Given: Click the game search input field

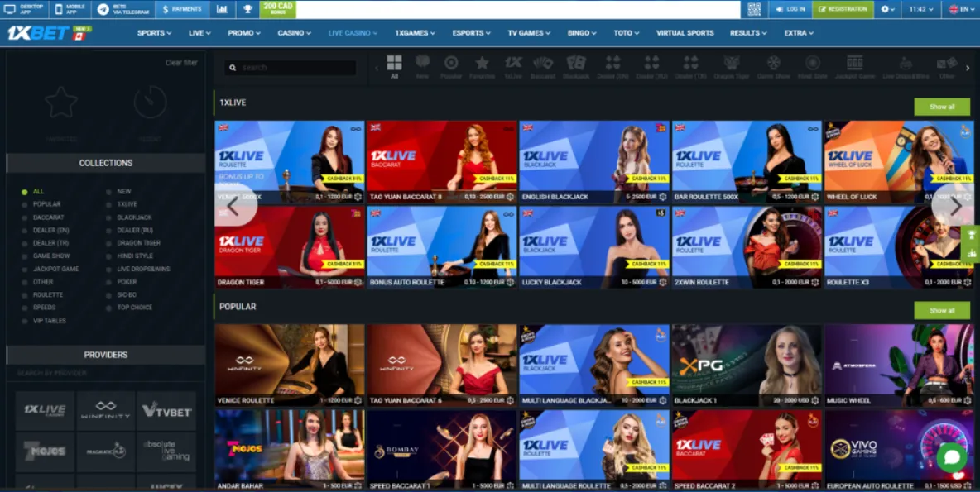Looking at the screenshot, I should pyautogui.click(x=291, y=68).
